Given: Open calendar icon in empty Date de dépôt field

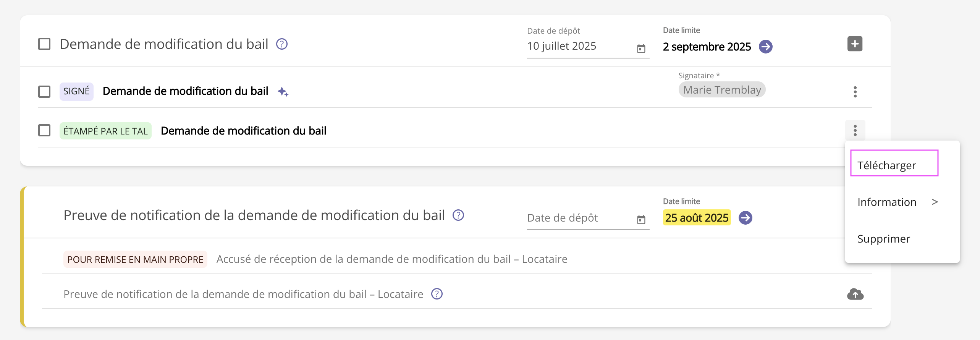Looking at the screenshot, I should (x=641, y=220).
